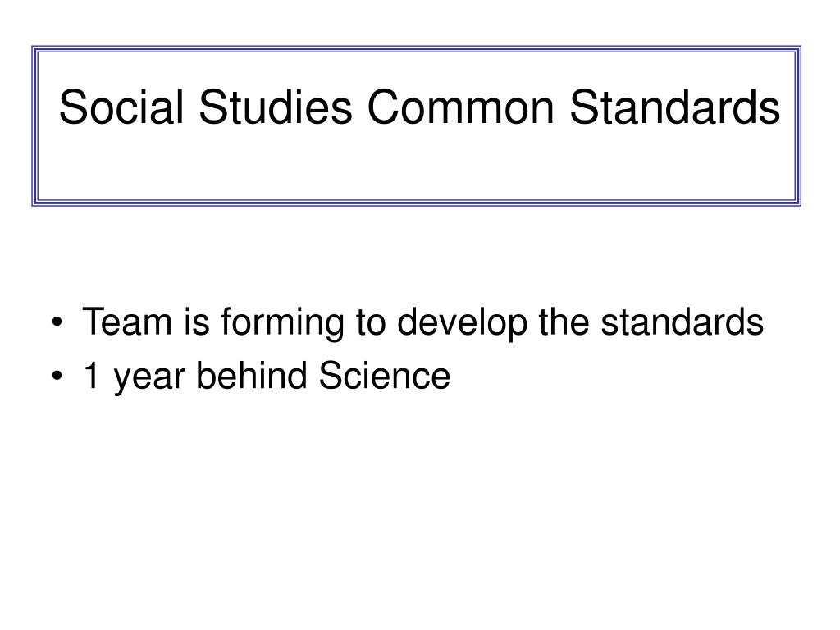Click the blue title box border
Viewport: 840px width, 630px height.
point(416,49)
